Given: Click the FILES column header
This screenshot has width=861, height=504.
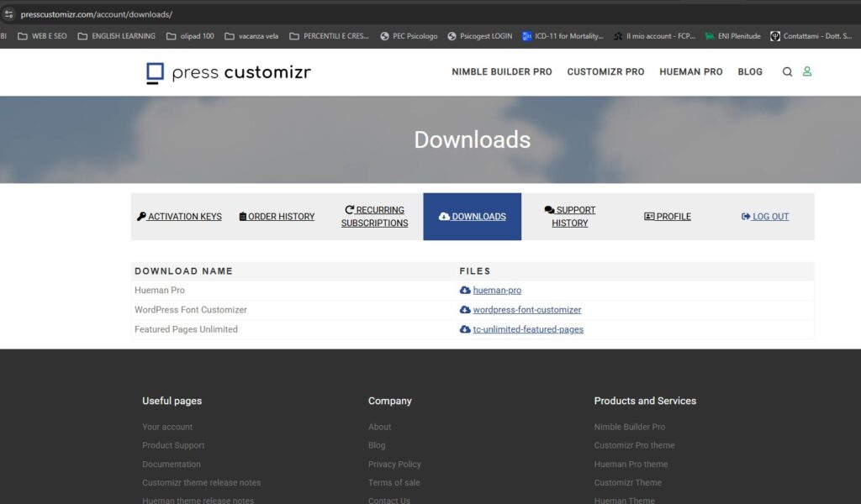Looking at the screenshot, I should point(475,271).
